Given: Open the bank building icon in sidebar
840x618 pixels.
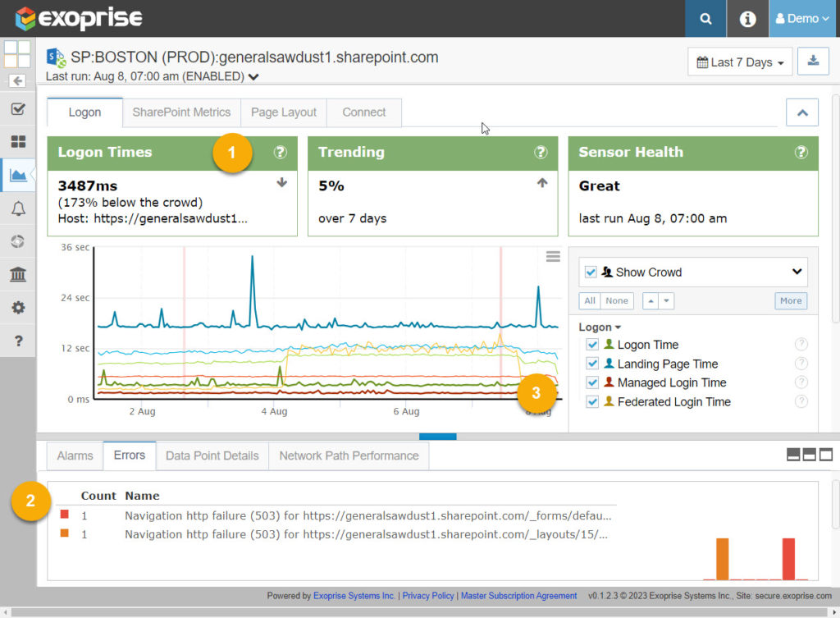Looking at the screenshot, I should 18,274.
